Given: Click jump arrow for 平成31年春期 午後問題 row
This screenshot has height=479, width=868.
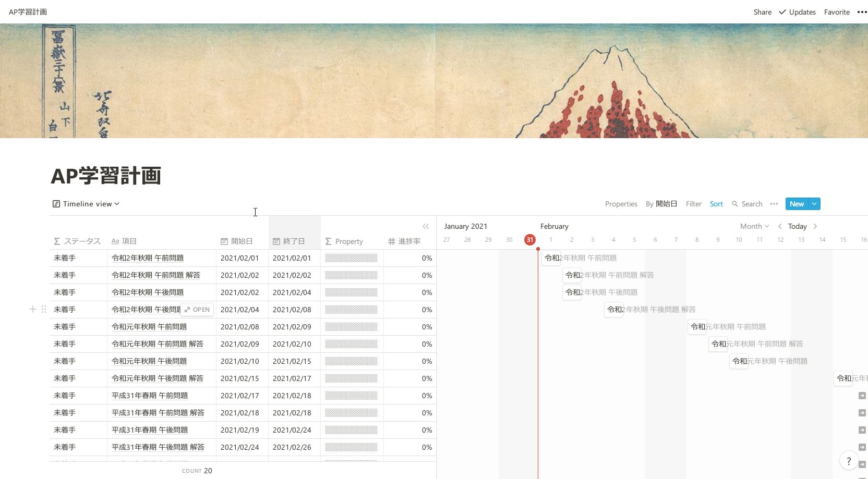Looking at the screenshot, I should pos(862,430).
